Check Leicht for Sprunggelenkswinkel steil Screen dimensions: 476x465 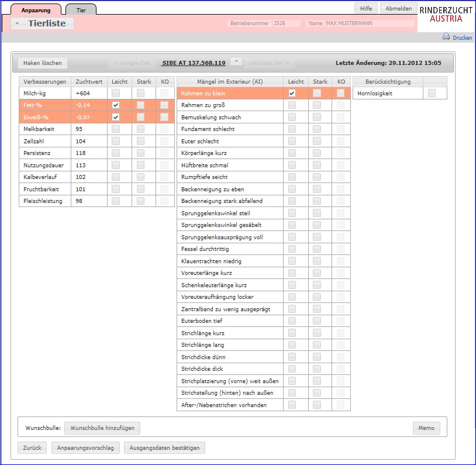[x=292, y=213]
